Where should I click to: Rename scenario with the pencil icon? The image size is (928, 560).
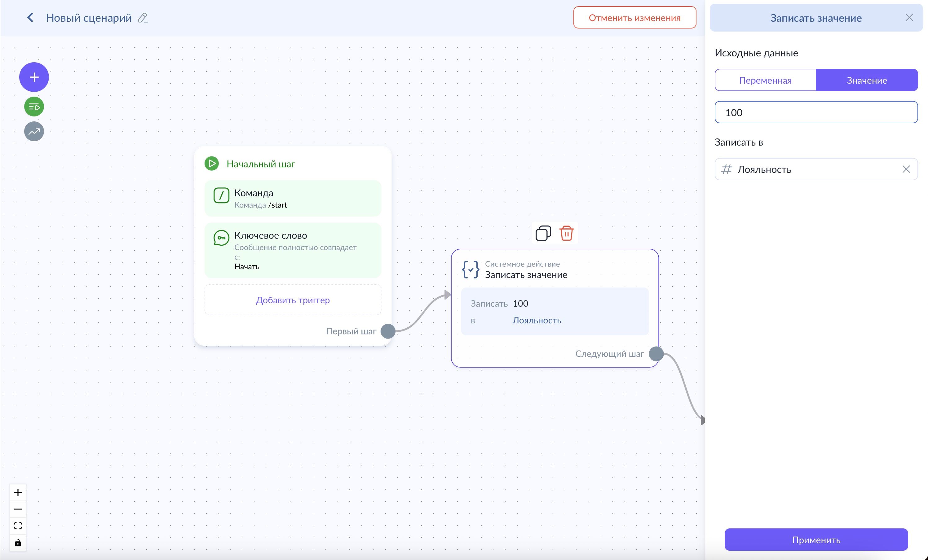tap(143, 18)
